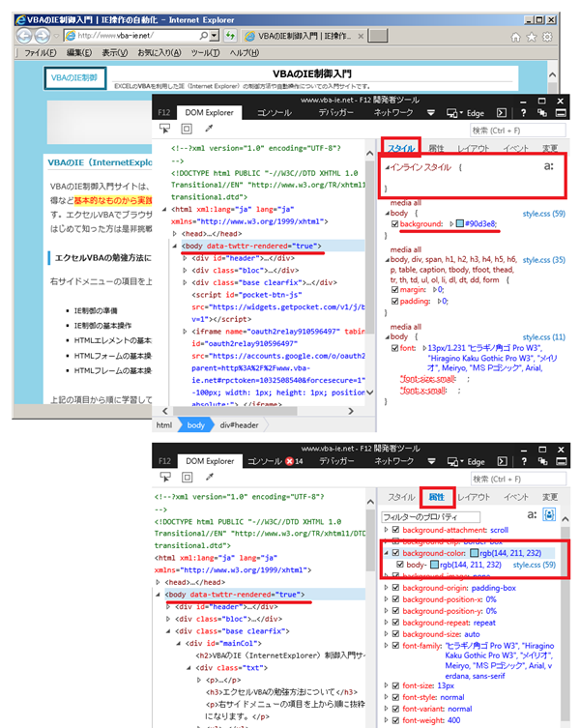Refresh the page in Internet Explorer
Viewport: 580px width, 728px height.
pyautogui.click(x=230, y=35)
